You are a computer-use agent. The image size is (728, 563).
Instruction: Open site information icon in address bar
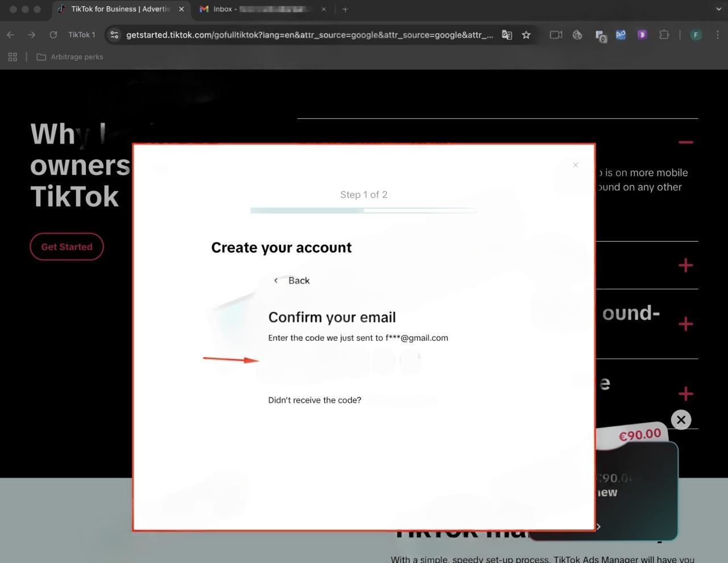[114, 35]
